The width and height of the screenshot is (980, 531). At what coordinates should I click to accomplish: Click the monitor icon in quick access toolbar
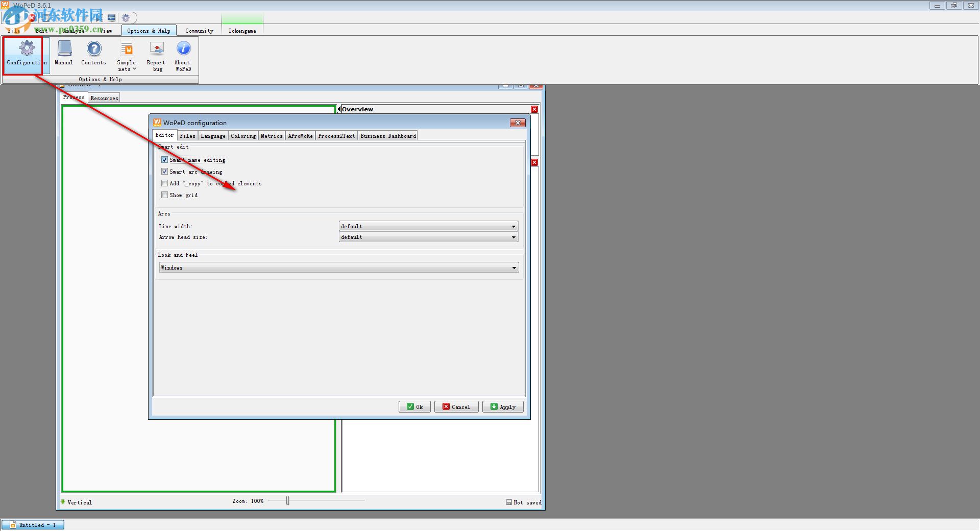click(112, 18)
